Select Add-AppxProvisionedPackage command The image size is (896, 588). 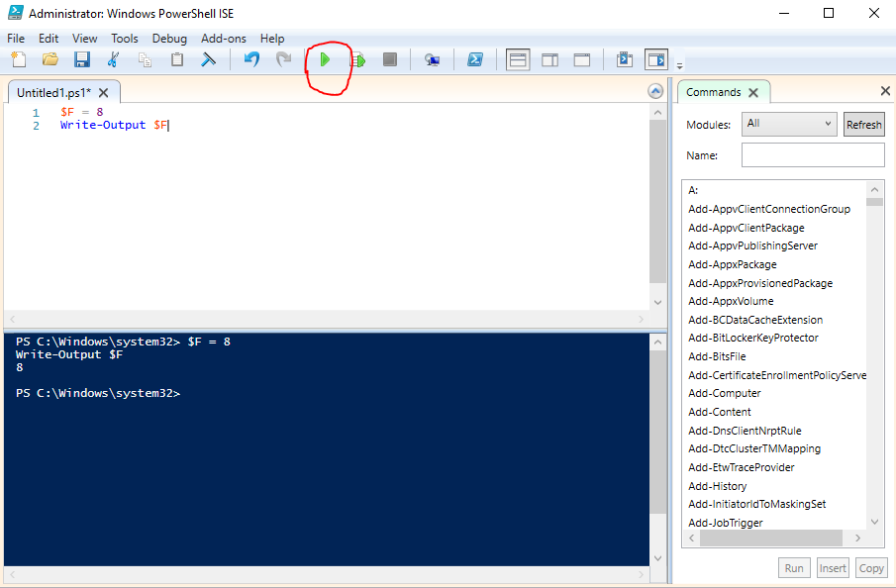coord(760,283)
